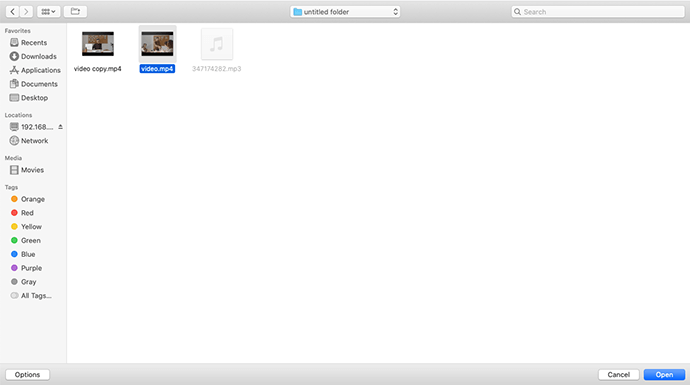Open the untitled folder path dropdown
The image size is (690, 385).
(345, 12)
